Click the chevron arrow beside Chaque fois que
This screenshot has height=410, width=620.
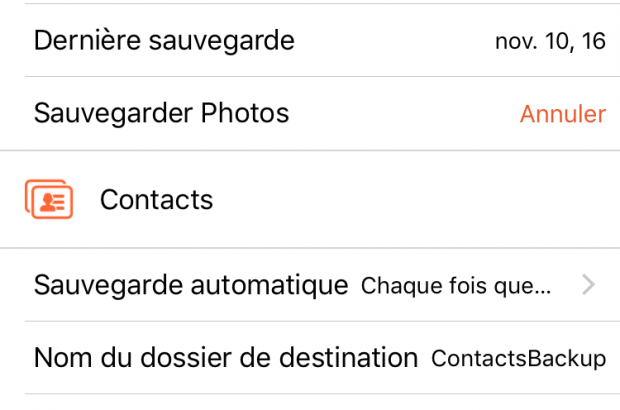588,286
